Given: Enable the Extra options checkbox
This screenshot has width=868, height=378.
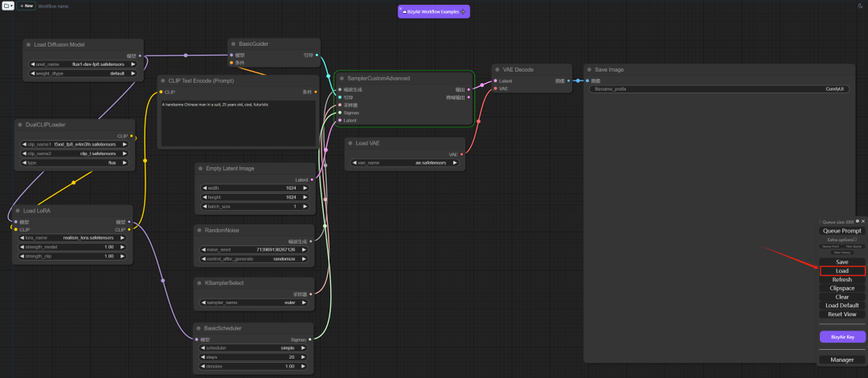Looking at the screenshot, I should pos(855,240).
